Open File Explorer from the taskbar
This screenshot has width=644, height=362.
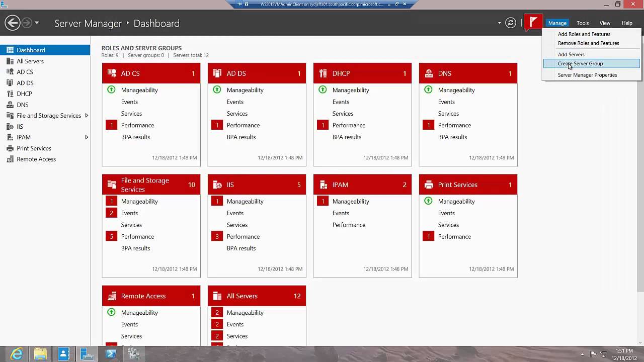(40, 354)
